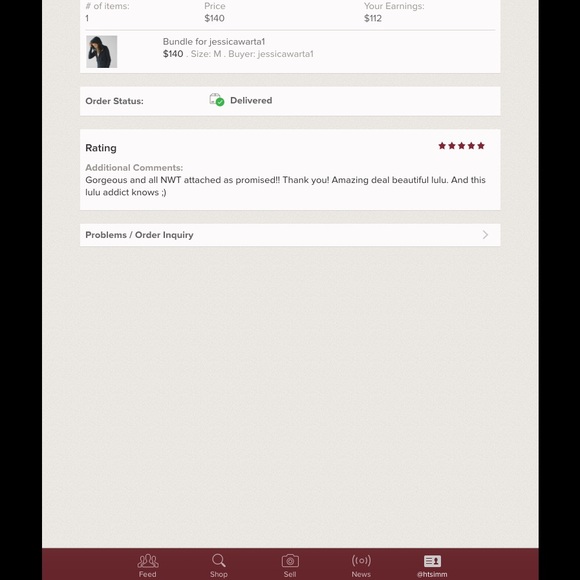Click the Delivered status icon

(217, 100)
